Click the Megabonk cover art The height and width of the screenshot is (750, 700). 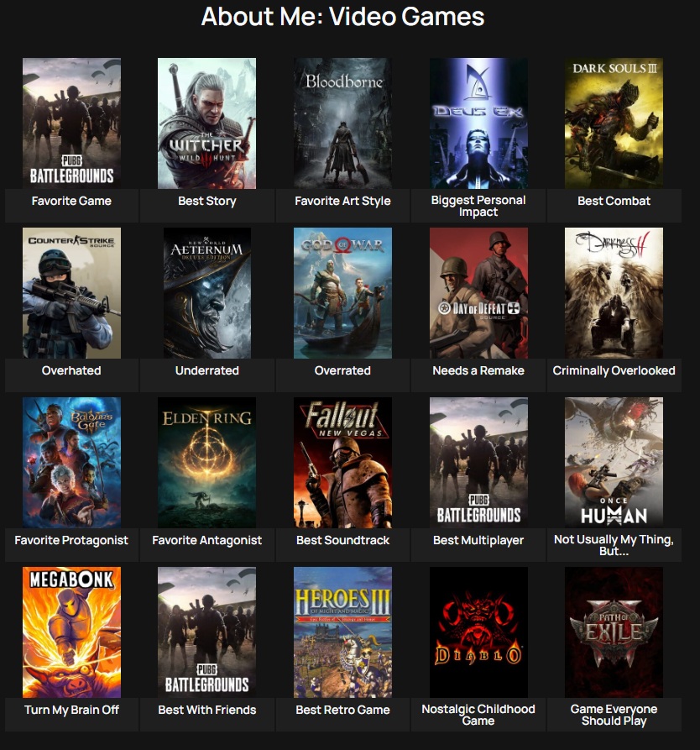[71, 632]
